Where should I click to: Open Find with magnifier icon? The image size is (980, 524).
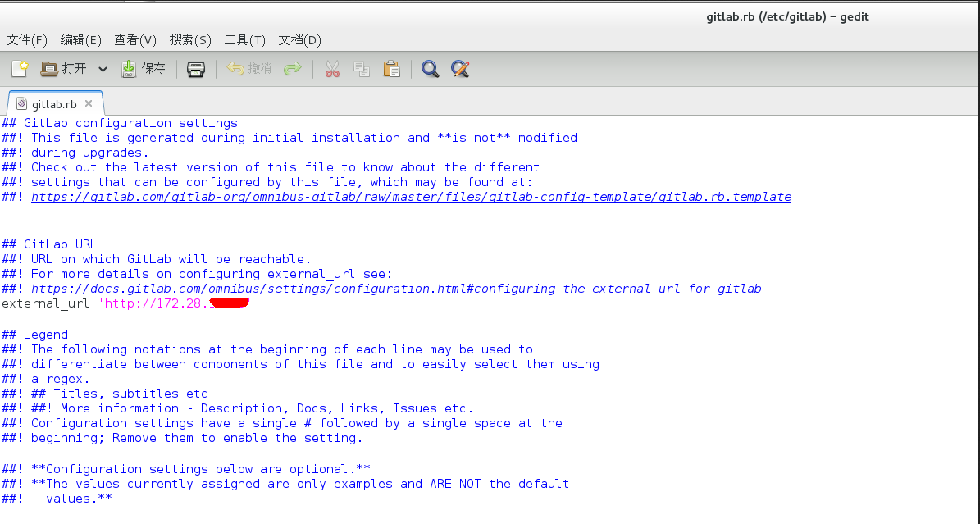tap(430, 69)
